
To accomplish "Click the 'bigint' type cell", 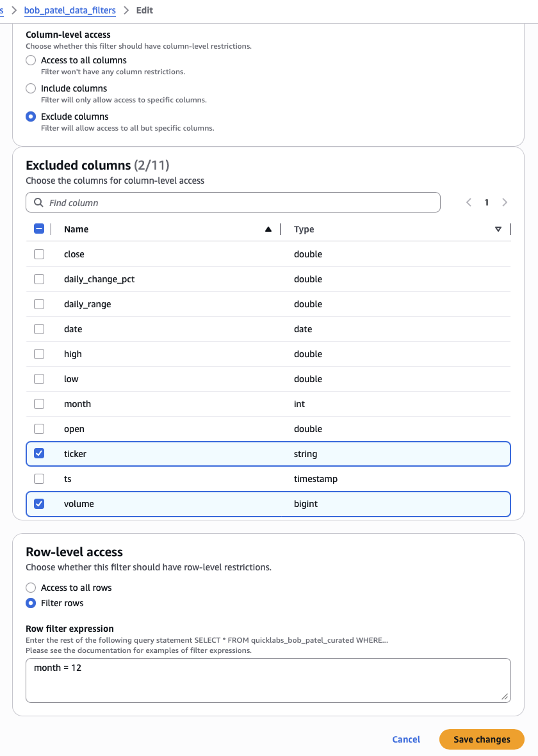I will pos(306,504).
